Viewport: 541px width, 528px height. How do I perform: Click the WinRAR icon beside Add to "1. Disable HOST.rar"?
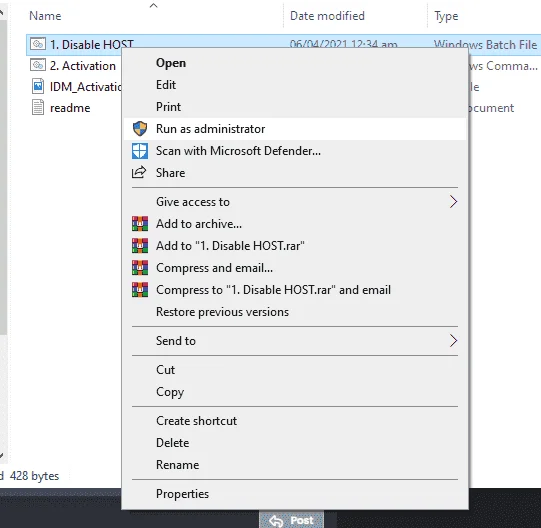pos(140,246)
